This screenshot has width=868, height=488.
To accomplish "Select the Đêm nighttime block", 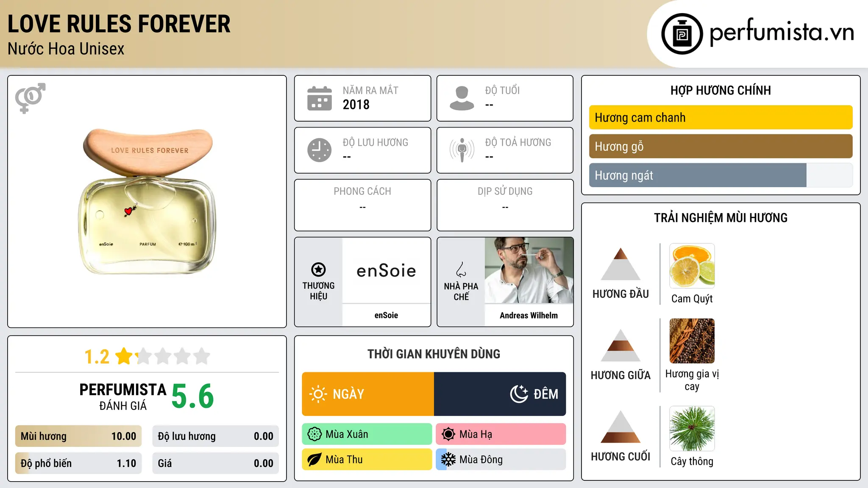I will pyautogui.click(x=500, y=394).
